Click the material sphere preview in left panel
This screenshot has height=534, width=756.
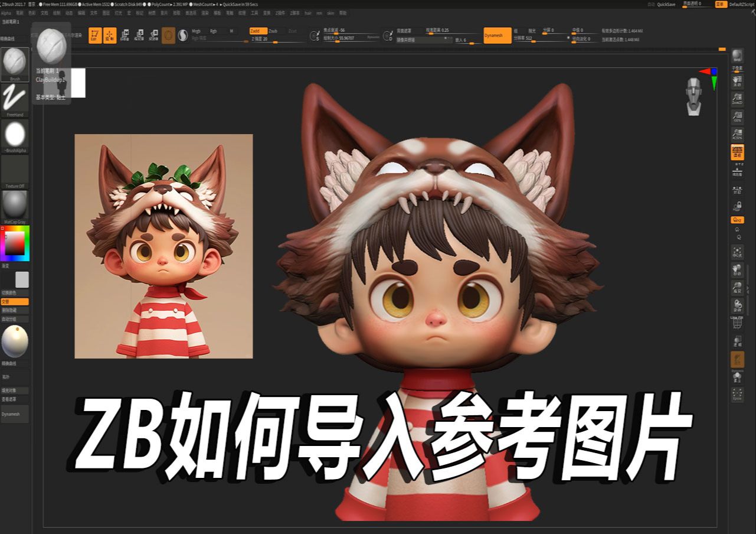click(x=15, y=341)
